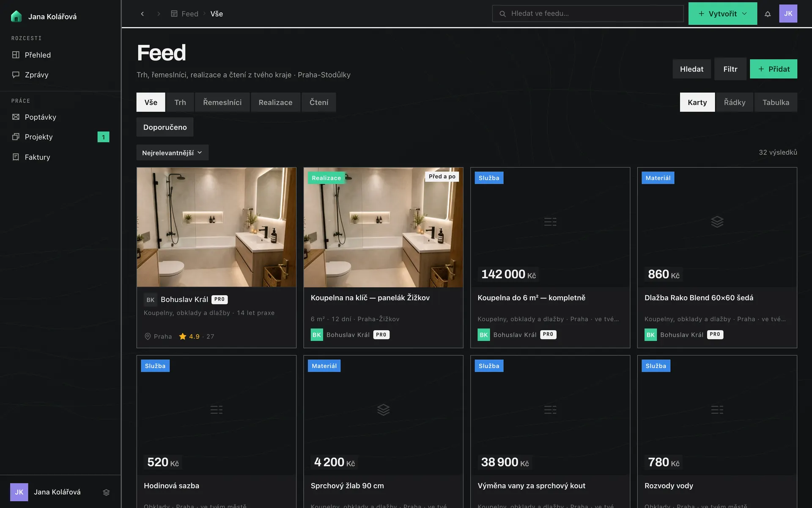Click the layers icon beside Jana Kolářová
812x508 pixels.
click(x=106, y=492)
